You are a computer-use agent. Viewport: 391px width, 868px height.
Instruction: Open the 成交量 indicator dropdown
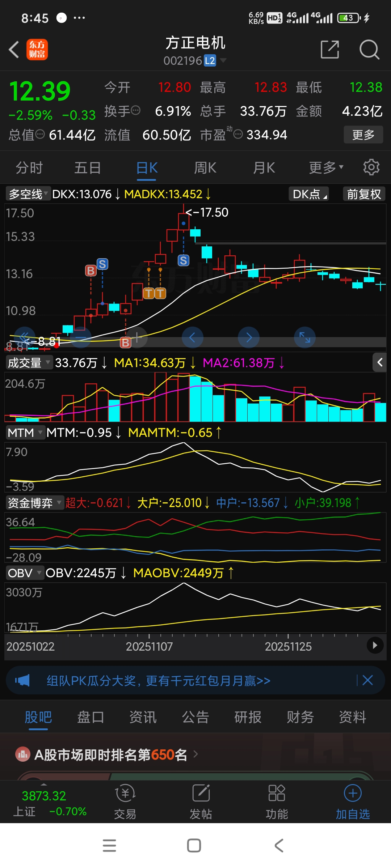pyautogui.click(x=29, y=362)
